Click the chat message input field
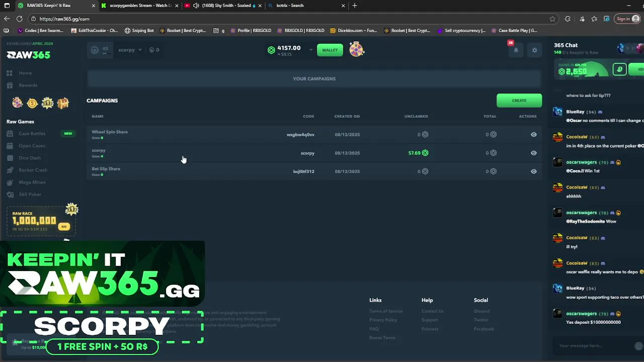Viewport: 644px width, 362px height. click(594, 346)
